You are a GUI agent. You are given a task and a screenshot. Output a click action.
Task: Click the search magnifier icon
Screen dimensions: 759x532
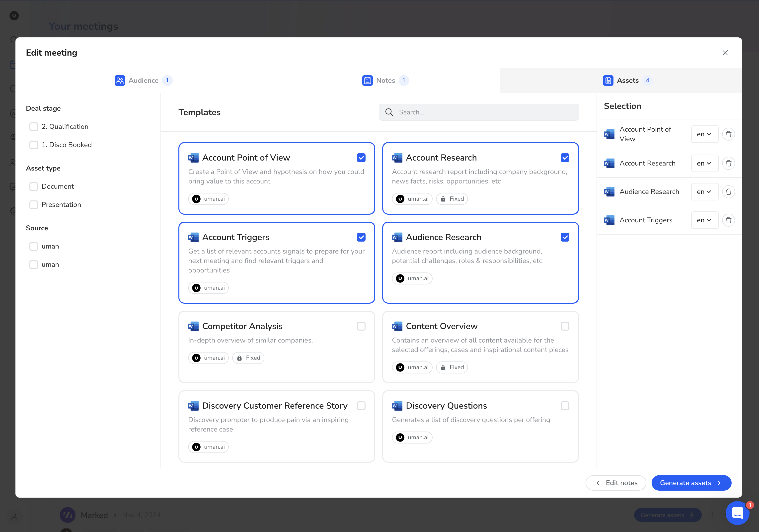[389, 112]
